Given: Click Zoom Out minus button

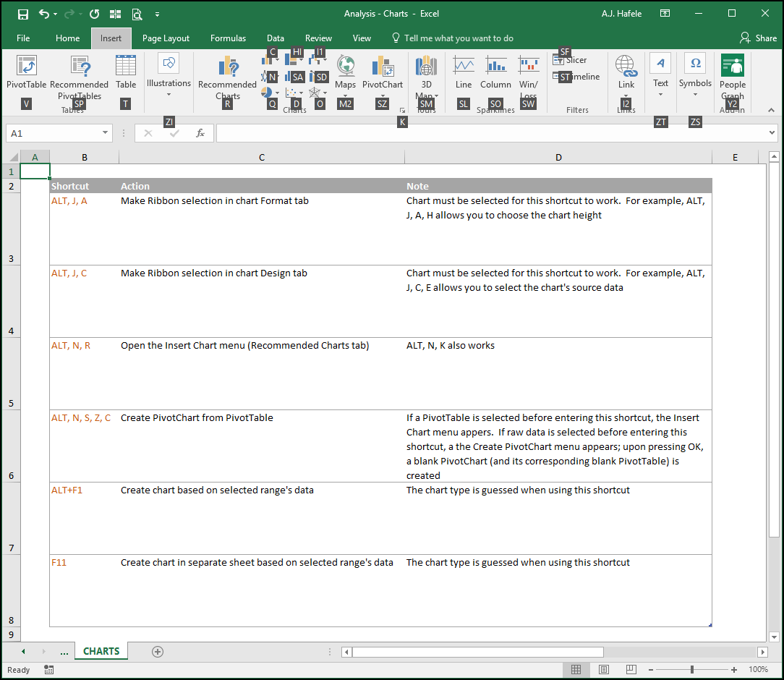Looking at the screenshot, I should click(x=651, y=669).
